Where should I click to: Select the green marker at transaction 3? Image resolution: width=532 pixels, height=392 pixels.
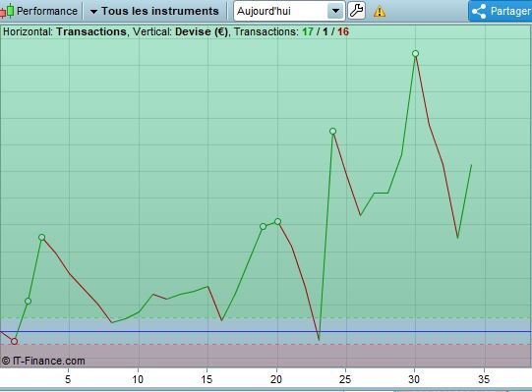[41, 237]
